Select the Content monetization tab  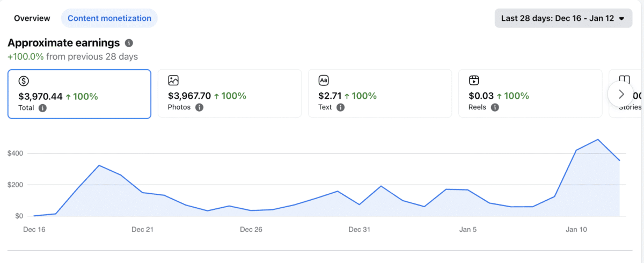(x=109, y=18)
